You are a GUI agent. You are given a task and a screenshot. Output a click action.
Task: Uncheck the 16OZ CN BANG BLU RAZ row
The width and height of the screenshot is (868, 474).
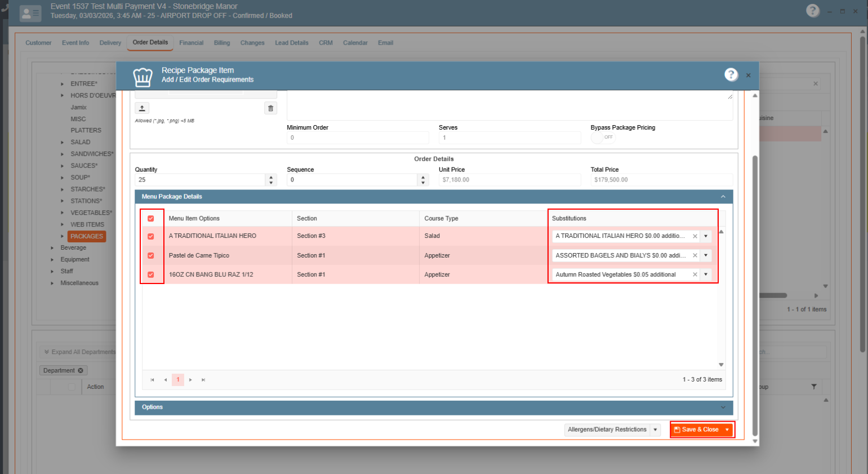point(150,275)
